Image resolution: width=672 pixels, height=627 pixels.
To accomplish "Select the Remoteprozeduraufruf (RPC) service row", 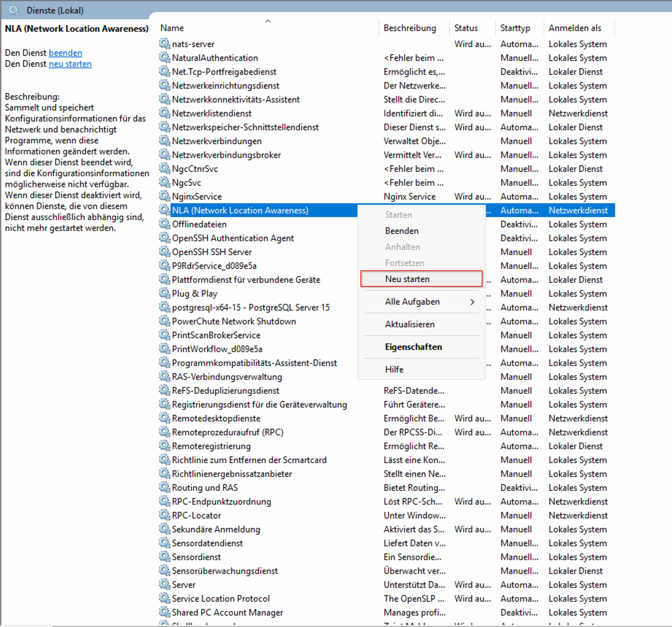I will click(228, 432).
